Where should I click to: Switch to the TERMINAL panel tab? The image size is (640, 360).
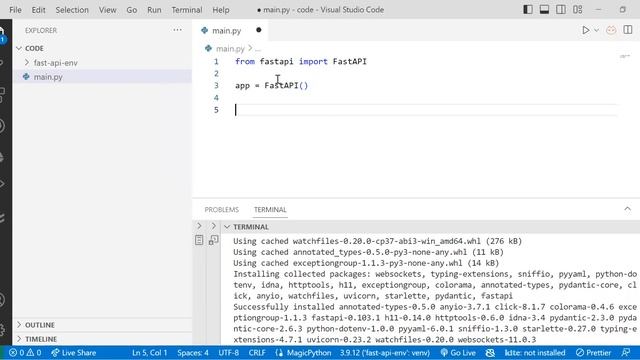[x=270, y=209]
